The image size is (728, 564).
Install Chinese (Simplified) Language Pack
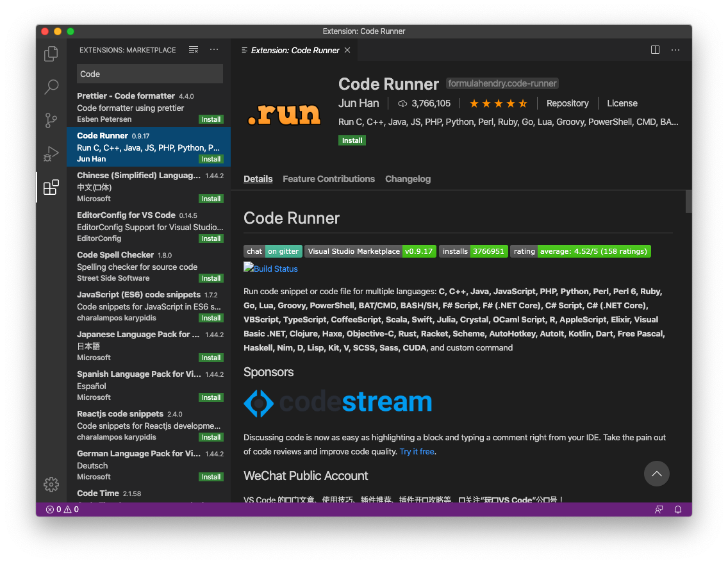tap(211, 199)
